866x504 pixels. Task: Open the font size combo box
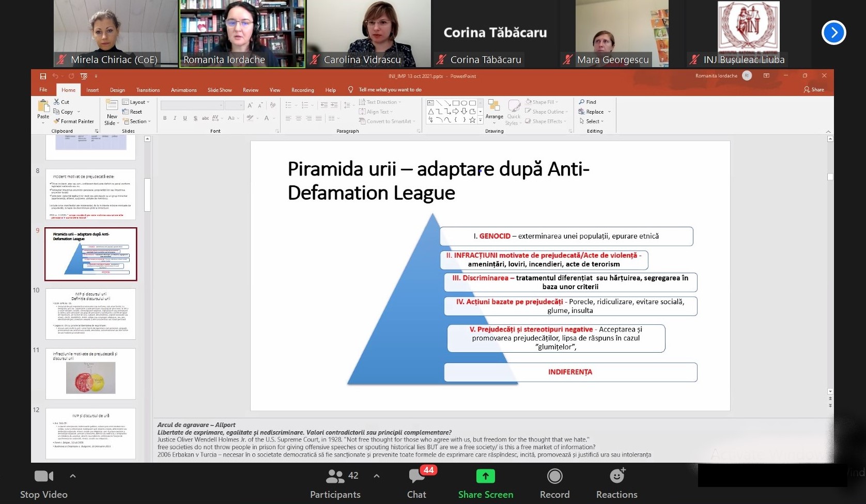tap(235, 105)
